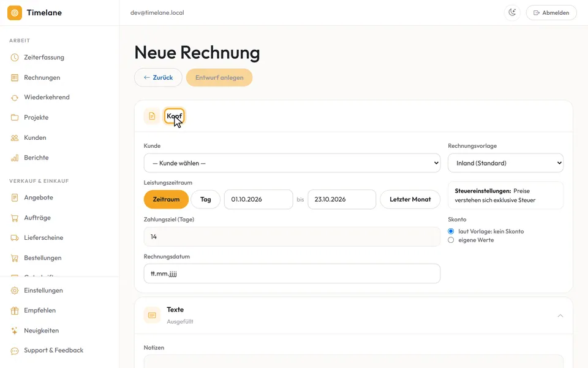
Task: Open Empfehlen via its gift icon
Action: pyautogui.click(x=15, y=310)
